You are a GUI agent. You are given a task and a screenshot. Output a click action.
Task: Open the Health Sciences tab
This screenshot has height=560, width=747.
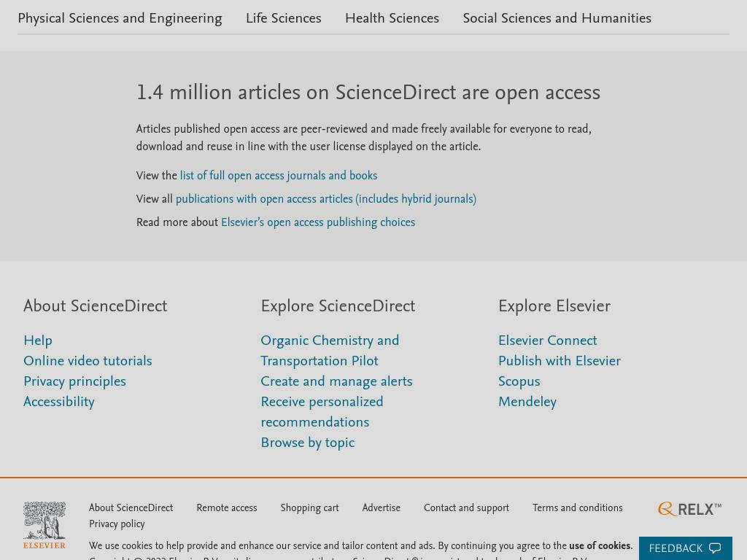click(x=392, y=18)
